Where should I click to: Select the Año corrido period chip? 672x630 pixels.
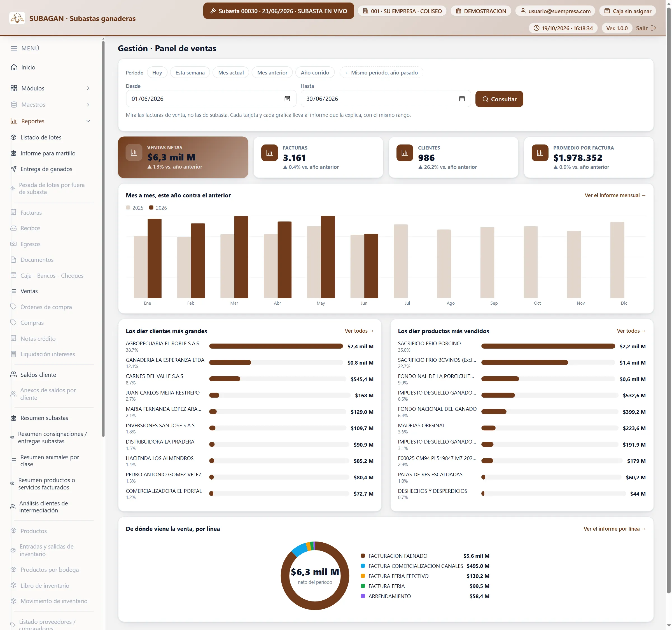click(315, 72)
